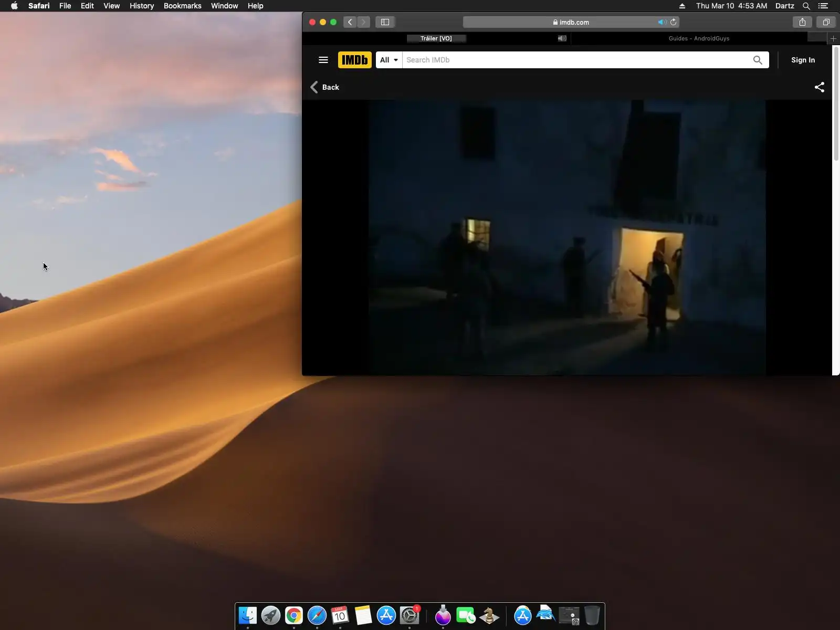Open the Apple menu
Screen dimensions: 840x630
(14, 6)
